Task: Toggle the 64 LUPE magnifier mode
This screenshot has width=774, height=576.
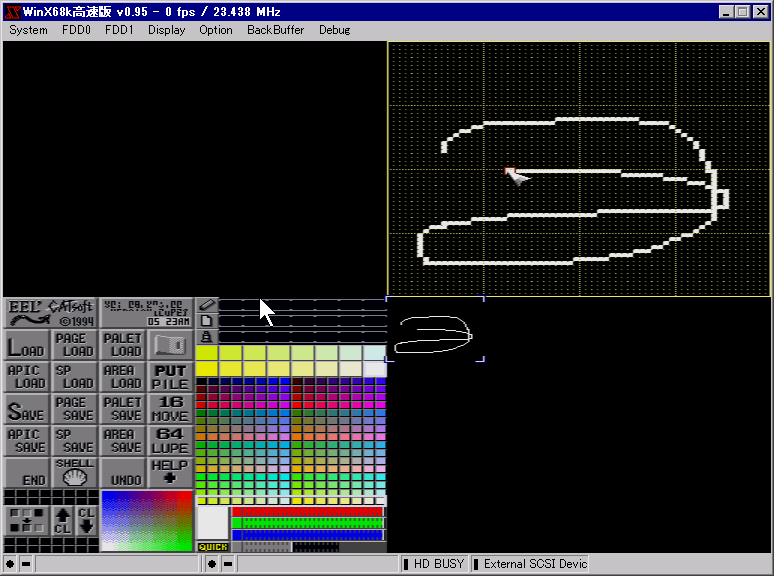Action: (169, 441)
